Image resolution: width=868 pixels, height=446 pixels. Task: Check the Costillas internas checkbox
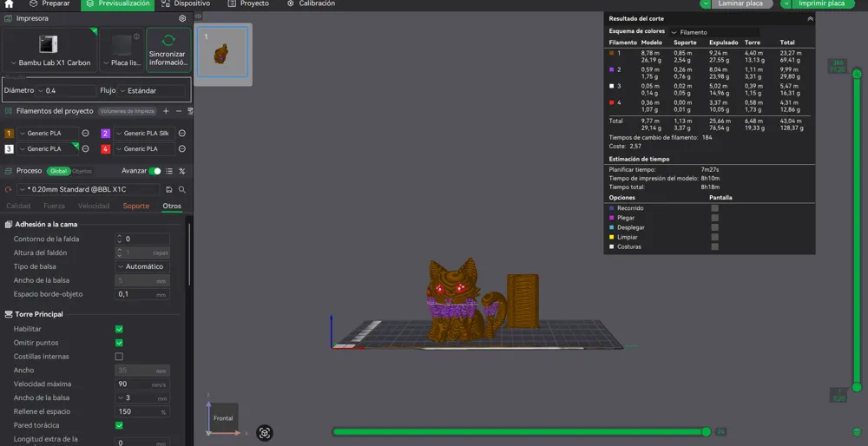(119, 357)
